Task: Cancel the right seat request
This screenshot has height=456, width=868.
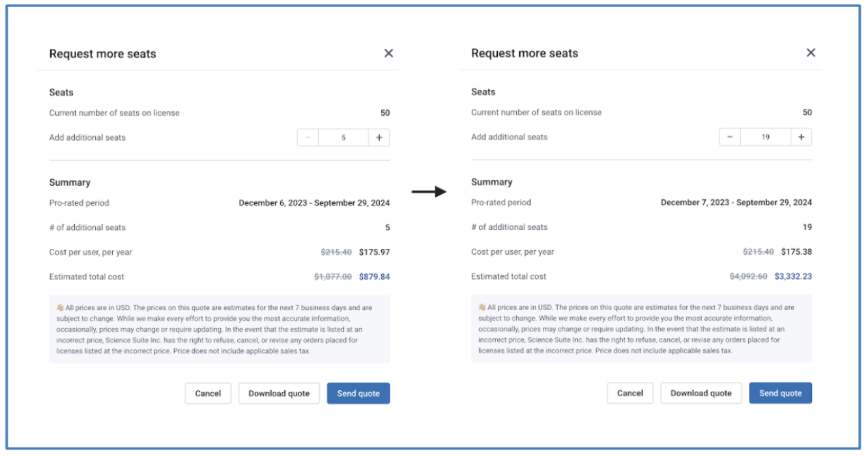Action: pos(630,393)
